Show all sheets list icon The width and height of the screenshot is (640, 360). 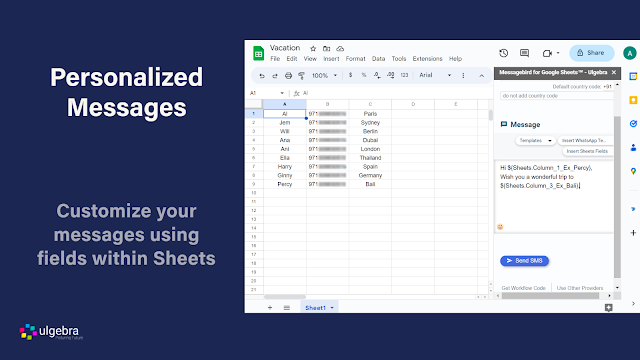point(287,308)
